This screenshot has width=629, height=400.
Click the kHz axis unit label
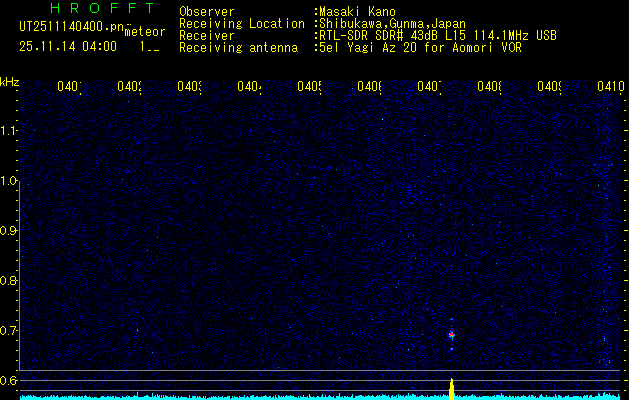click(x=10, y=83)
